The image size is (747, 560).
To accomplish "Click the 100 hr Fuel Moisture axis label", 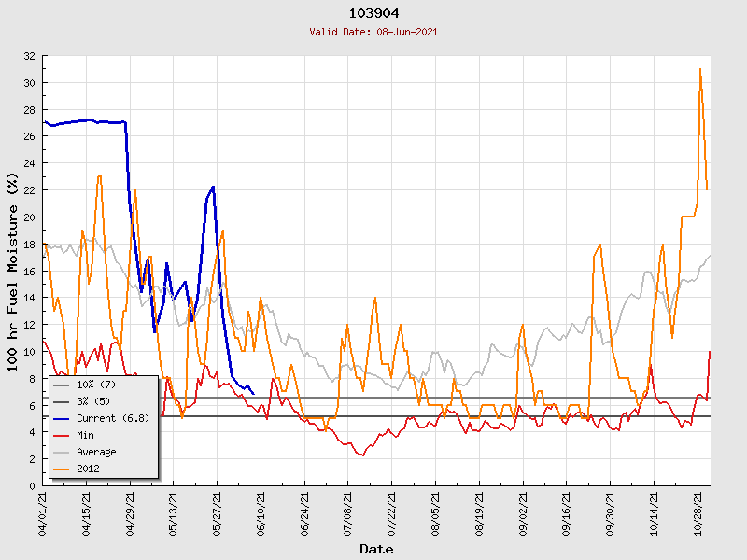I will pyautogui.click(x=13, y=271).
